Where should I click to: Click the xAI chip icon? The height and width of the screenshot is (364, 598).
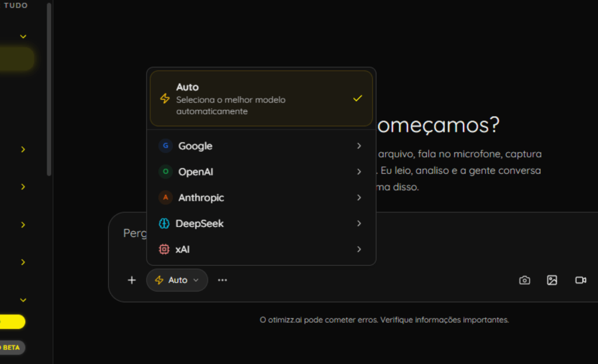click(164, 250)
